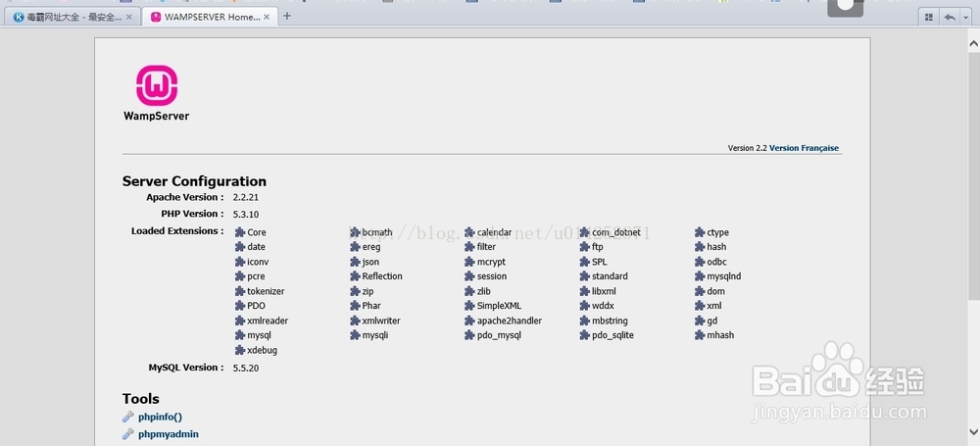This screenshot has height=446, width=980.
Task: Click the scrollbar down arrow
Action: point(973,431)
